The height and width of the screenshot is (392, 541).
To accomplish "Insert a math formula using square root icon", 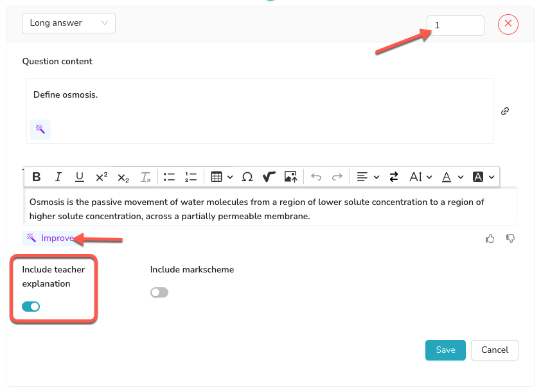I will coord(269,177).
